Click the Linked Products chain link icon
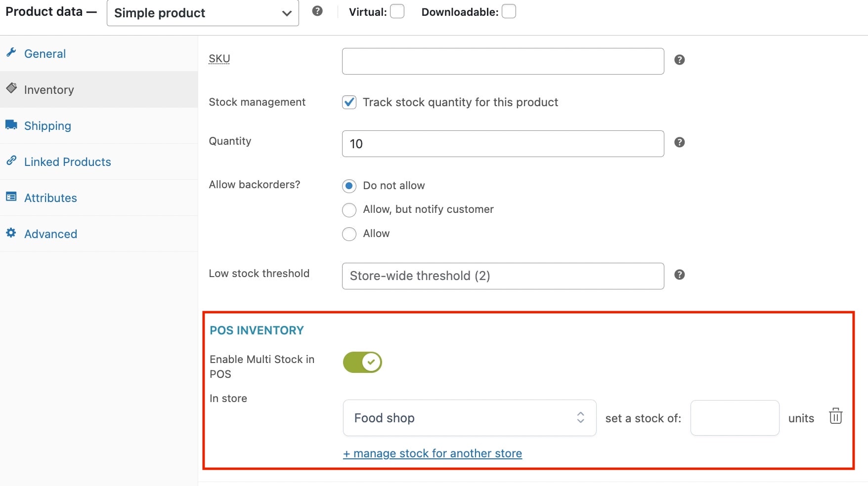868x486 pixels. [11, 161]
